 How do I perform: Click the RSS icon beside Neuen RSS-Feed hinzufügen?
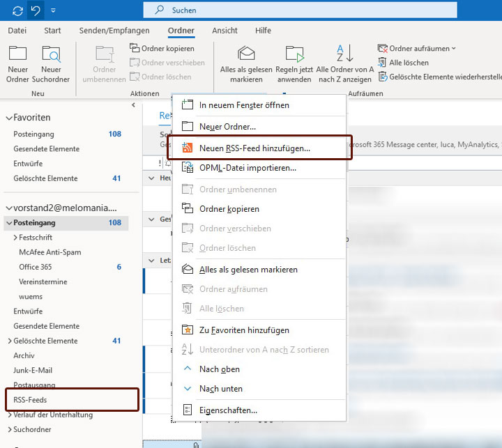tap(188, 148)
